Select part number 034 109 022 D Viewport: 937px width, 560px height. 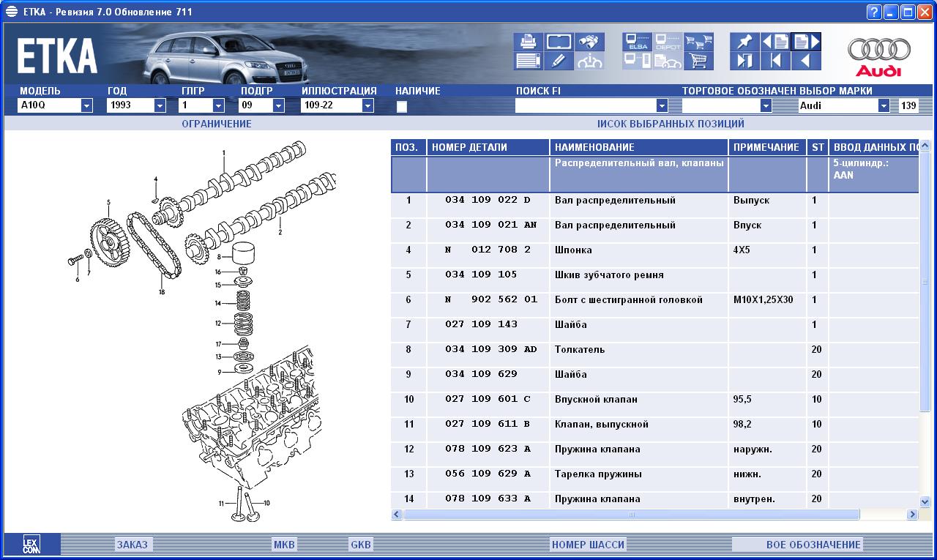tap(488, 201)
